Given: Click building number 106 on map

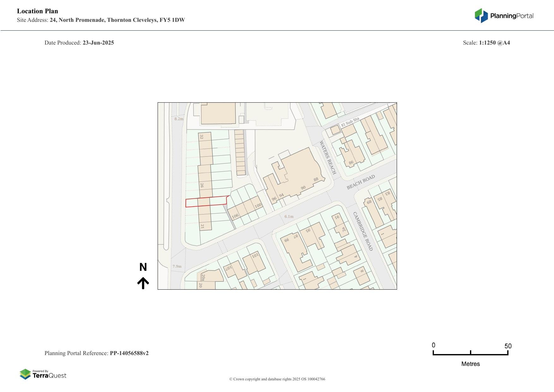Looking at the screenshot, I should pyautogui.click(x=235, y=216).
